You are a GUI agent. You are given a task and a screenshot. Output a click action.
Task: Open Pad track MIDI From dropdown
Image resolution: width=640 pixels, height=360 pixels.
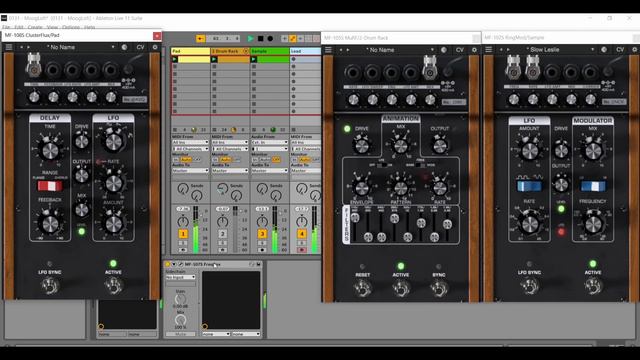tap(190, 142)
